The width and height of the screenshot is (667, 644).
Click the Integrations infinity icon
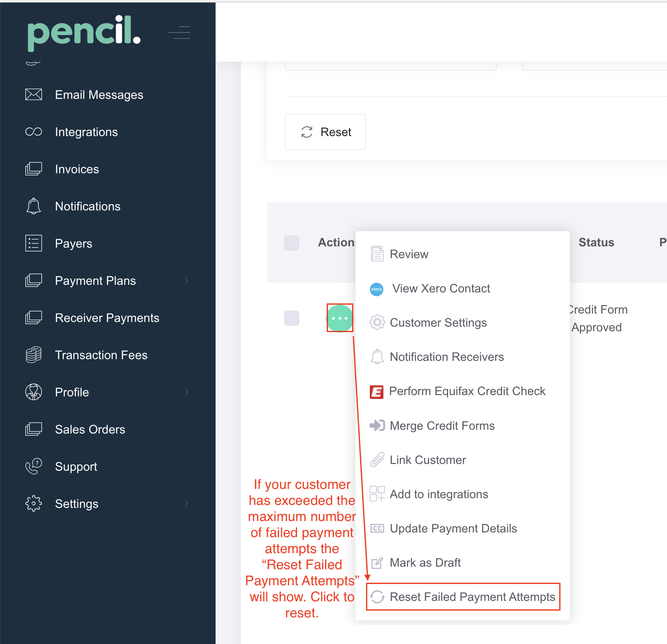coord(34,132)
